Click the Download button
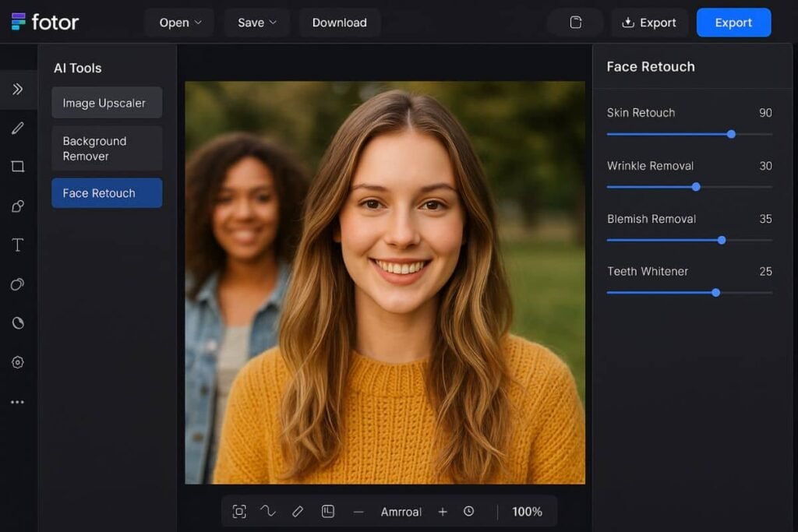 339,23
